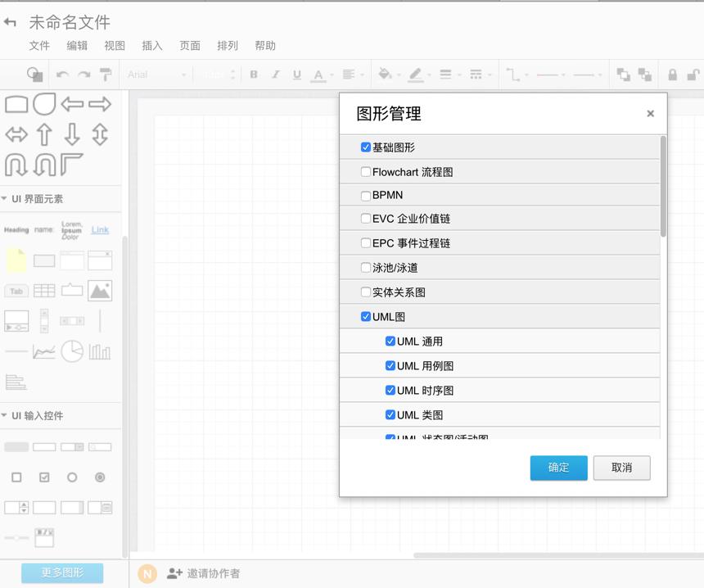This screenshot has height=588, width=704.
Task: Enable the EPC 事件过程链 checkbox
Action: click(x=366, y=243)
